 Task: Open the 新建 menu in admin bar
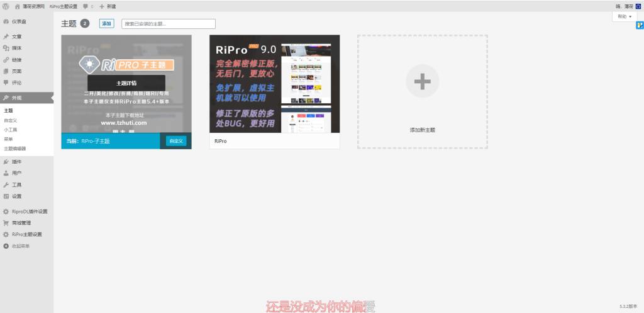coord(111,6)
